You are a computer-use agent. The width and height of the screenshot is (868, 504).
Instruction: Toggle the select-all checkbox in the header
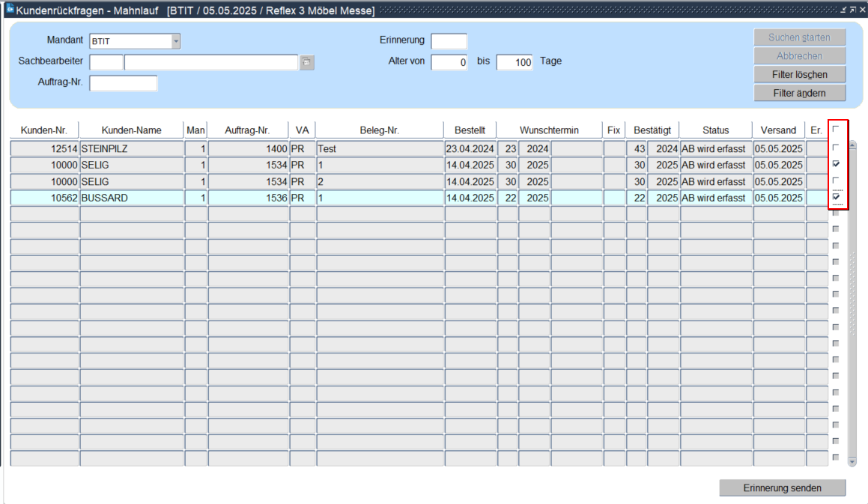(836, 129)
